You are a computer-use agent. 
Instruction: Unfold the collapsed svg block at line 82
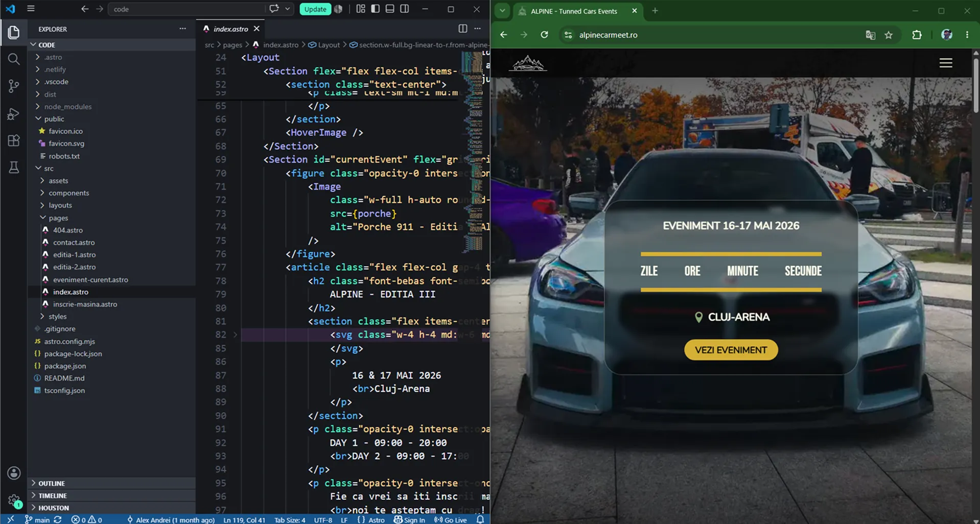236,335
